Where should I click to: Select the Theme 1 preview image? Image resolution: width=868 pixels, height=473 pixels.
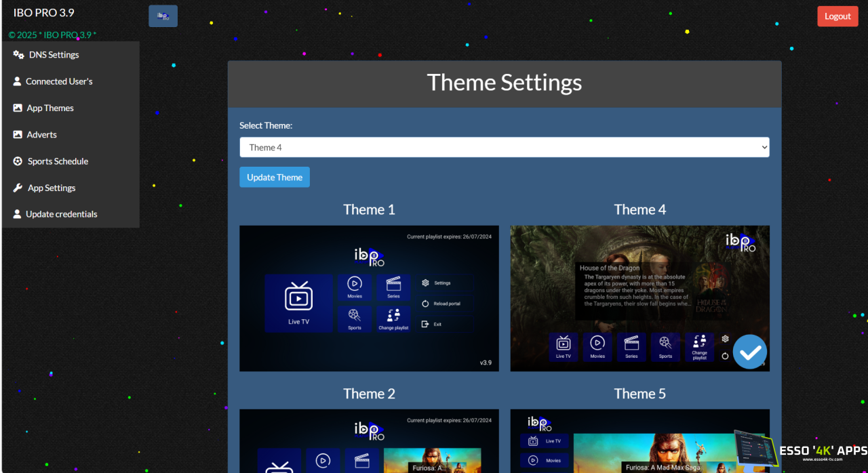[x=369, y=298]
